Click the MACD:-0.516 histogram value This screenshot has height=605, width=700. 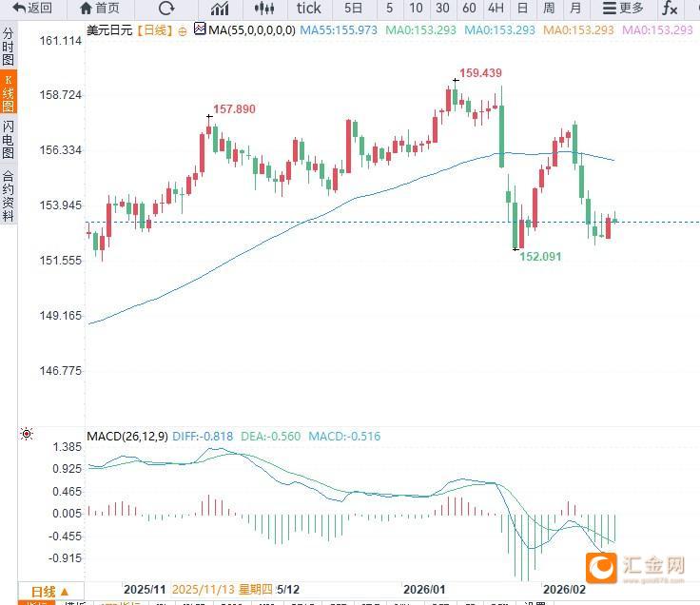tap(344, 437)
